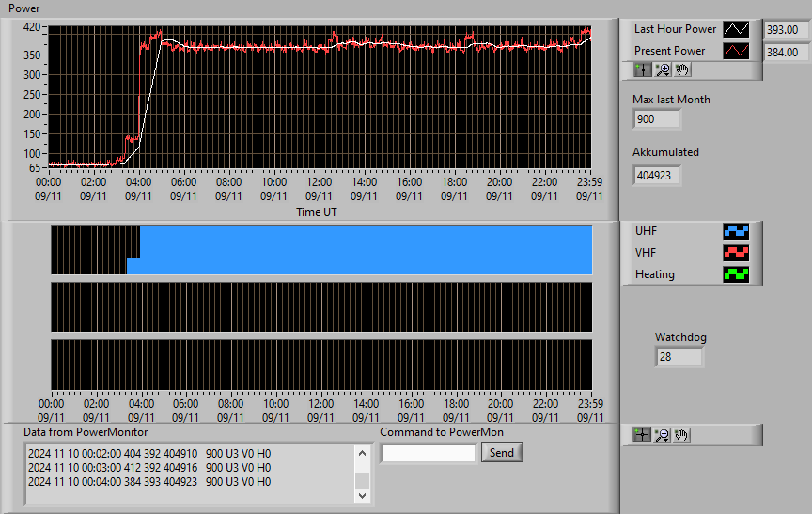Click the Command to PowerMon input field
The width and height of the screenshot is (812, 514).
click(429, 454)
